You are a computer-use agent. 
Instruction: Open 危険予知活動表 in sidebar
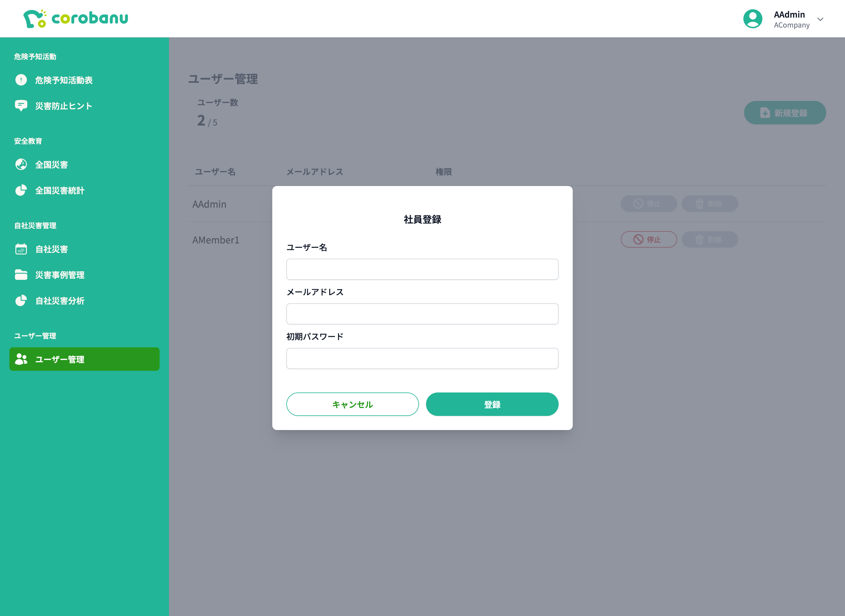(84, 80)
